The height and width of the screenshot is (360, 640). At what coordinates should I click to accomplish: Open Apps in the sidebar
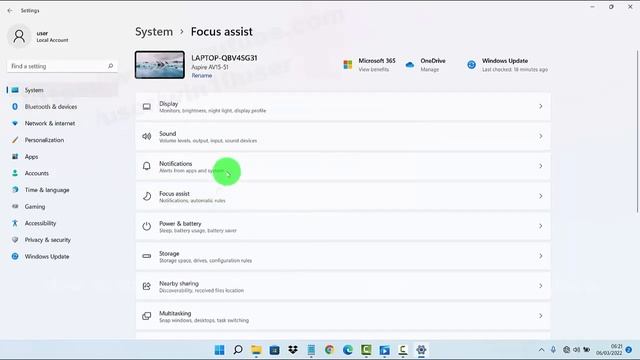pos(62,157)
